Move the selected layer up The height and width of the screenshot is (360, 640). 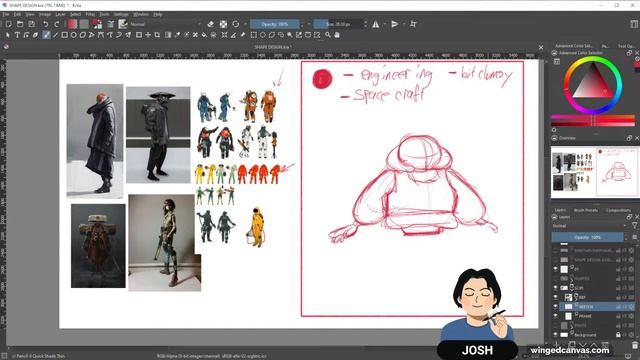point(594,345)
